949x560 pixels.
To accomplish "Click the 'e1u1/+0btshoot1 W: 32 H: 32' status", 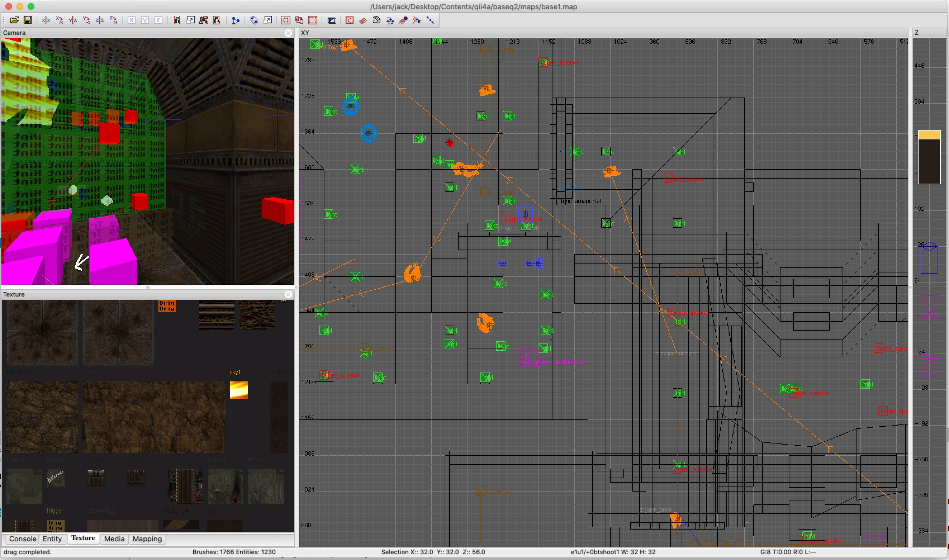I will [x=613, y=552].
